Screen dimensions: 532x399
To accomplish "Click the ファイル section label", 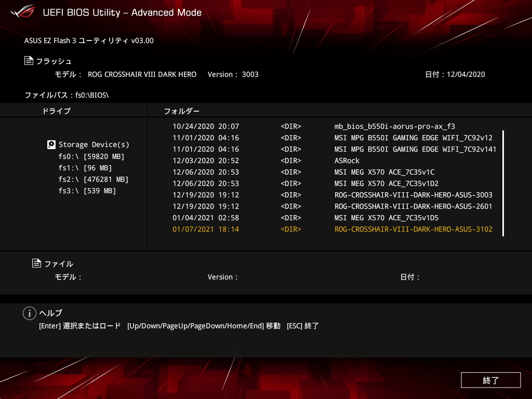I will click(59, 264).
